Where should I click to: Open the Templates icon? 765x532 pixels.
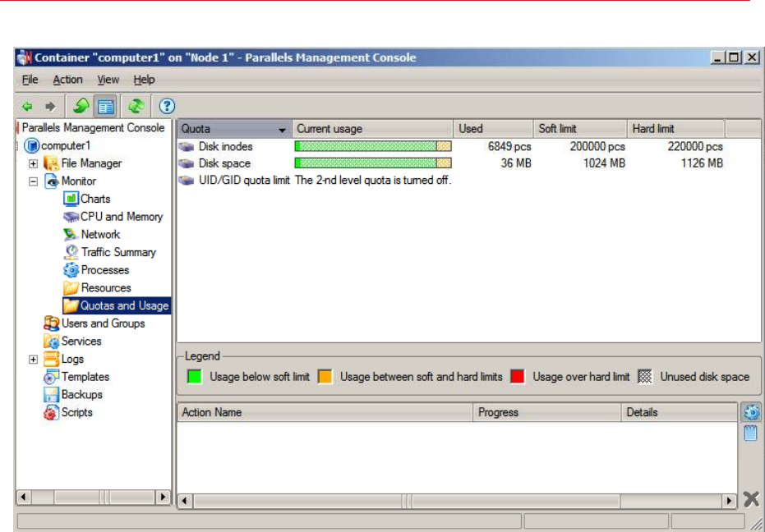51,377
